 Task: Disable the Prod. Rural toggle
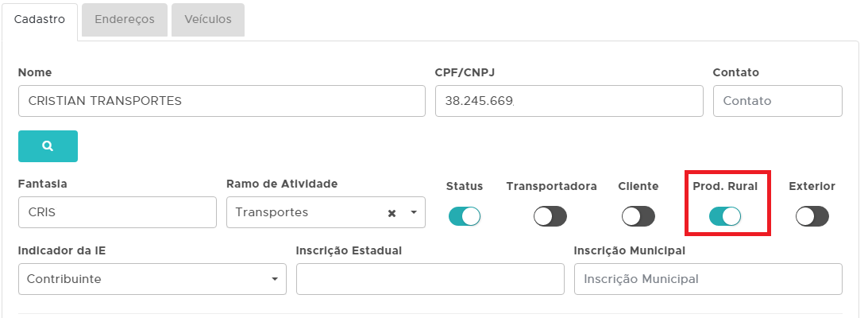pyautogui.click(x=725, y=216)
